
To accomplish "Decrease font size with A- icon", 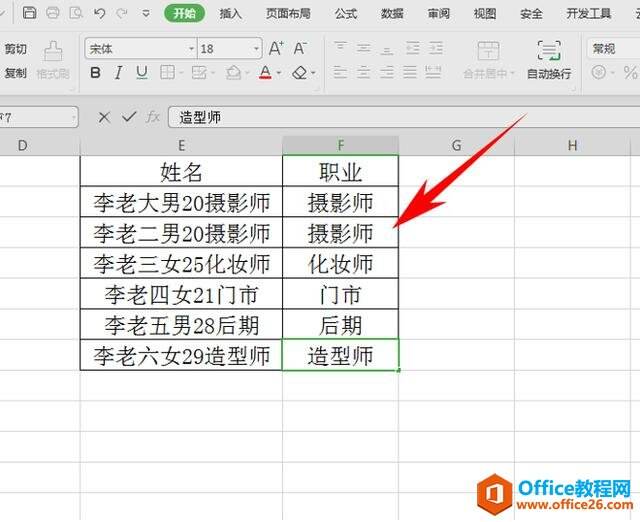I will click(x=300, y=49).
